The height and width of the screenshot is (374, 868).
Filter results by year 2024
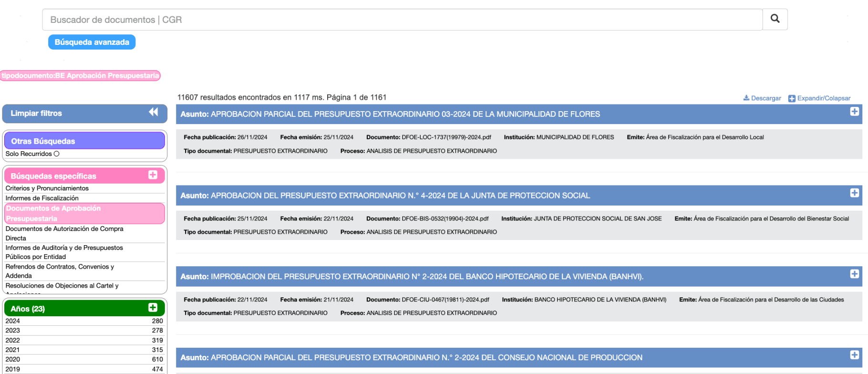[x=13, y=321]
